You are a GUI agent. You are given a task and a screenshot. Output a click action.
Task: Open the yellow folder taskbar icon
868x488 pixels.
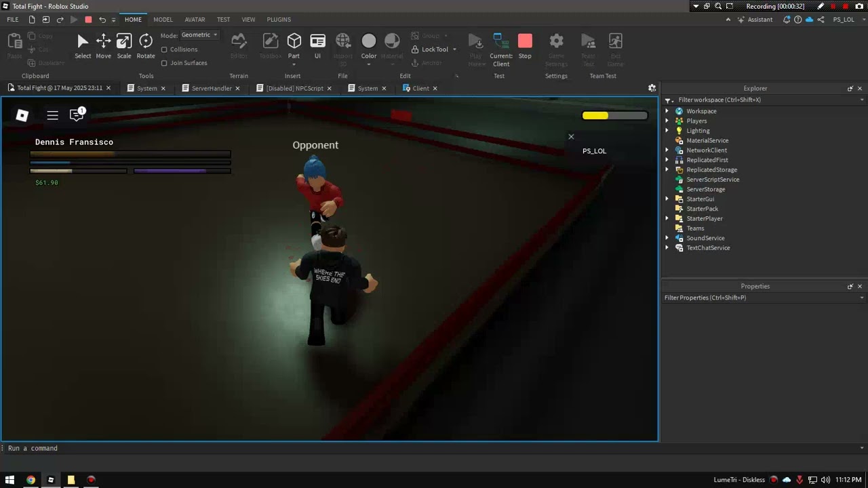pyautogui.click(x=71, y=480)
